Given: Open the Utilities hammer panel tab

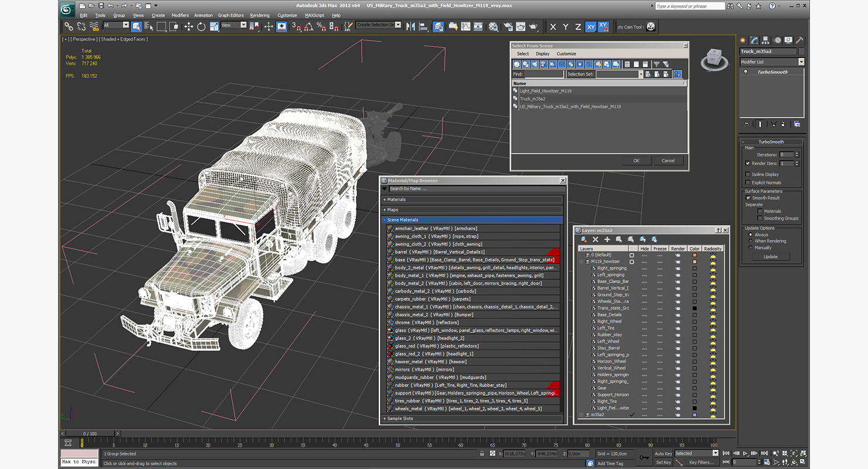Looking at the screenshot, I should tap(799, 40).
